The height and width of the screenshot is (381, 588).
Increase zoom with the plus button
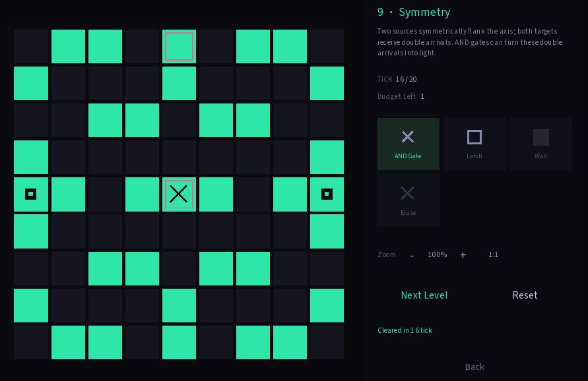pos(463,254)
